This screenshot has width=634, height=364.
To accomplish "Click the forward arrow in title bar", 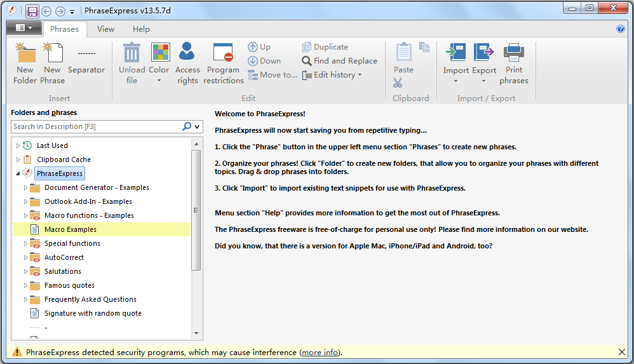I will pos(60,11).
